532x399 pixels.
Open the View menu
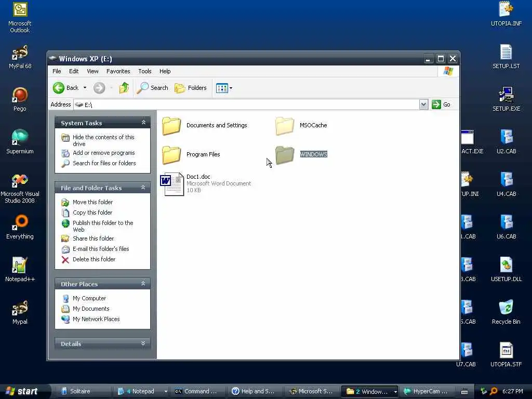(92, 71)
